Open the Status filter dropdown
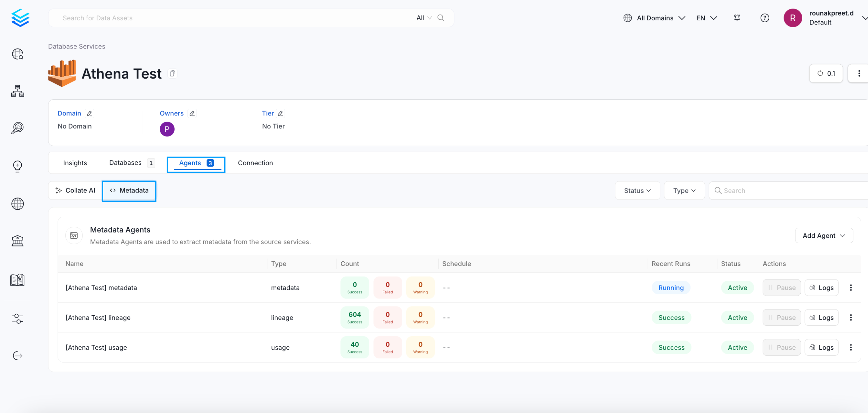 pyautogui.click(x=637, y=190)
